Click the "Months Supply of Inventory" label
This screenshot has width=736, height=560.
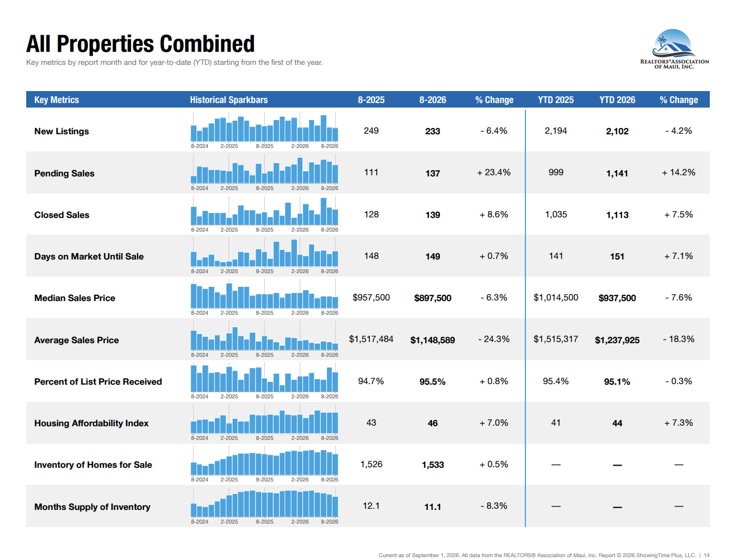pos(92,507)
